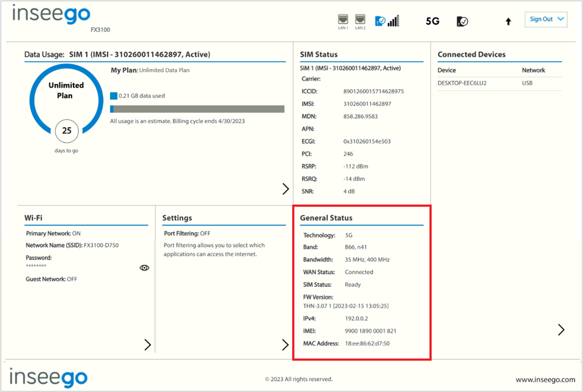Click the MAC address 18:ee:86:62:d7:50
This screenshot has height=392, width=583.
367,344
